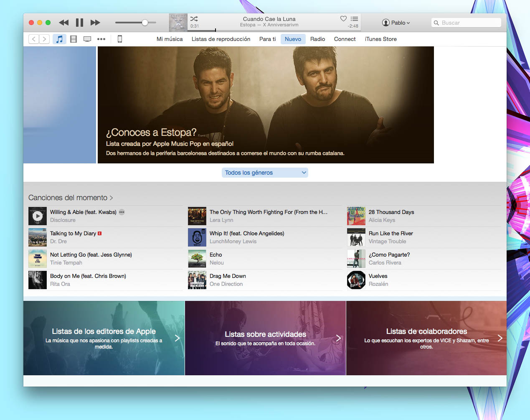Open the Radio tab

317,39
